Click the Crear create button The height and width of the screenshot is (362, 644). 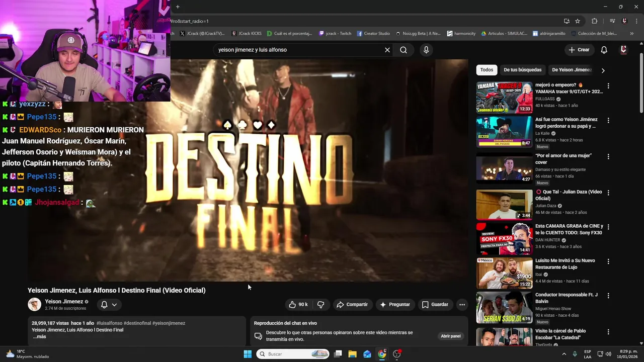click(x=579, y=50)
